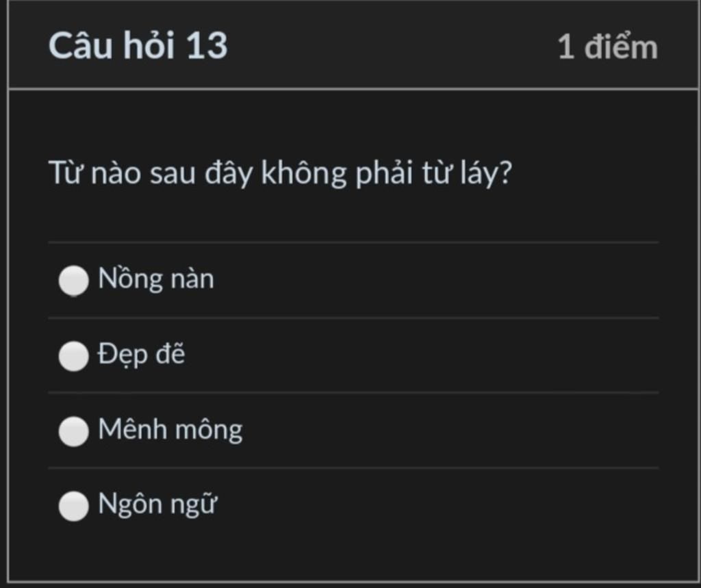Tap the Mênh mông answer text
This screenshot has width=701, height=588.
(x=170, y=430)
